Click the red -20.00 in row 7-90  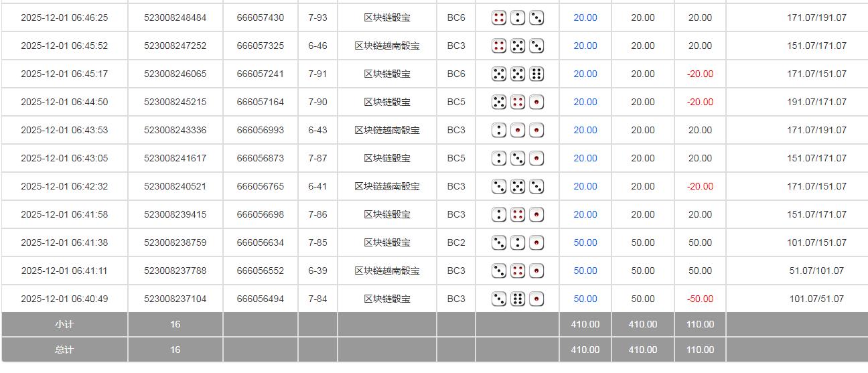tap(700, 102)
